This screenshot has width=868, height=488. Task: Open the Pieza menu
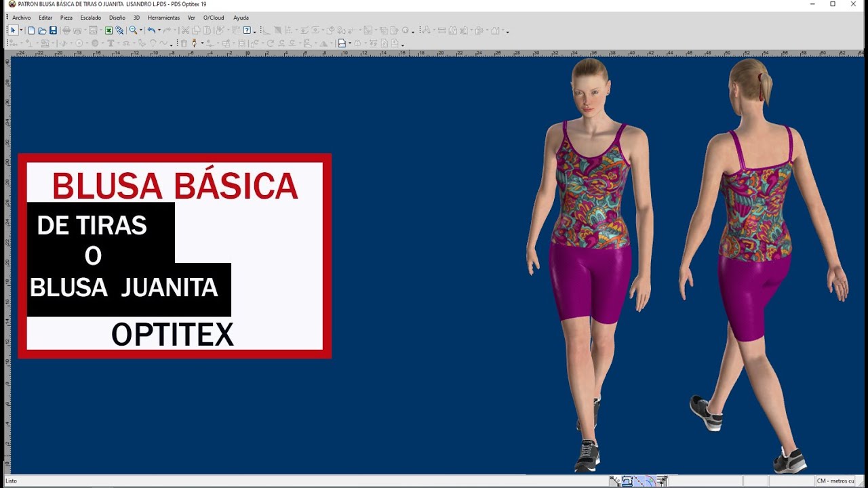click(x=66, y=18)
